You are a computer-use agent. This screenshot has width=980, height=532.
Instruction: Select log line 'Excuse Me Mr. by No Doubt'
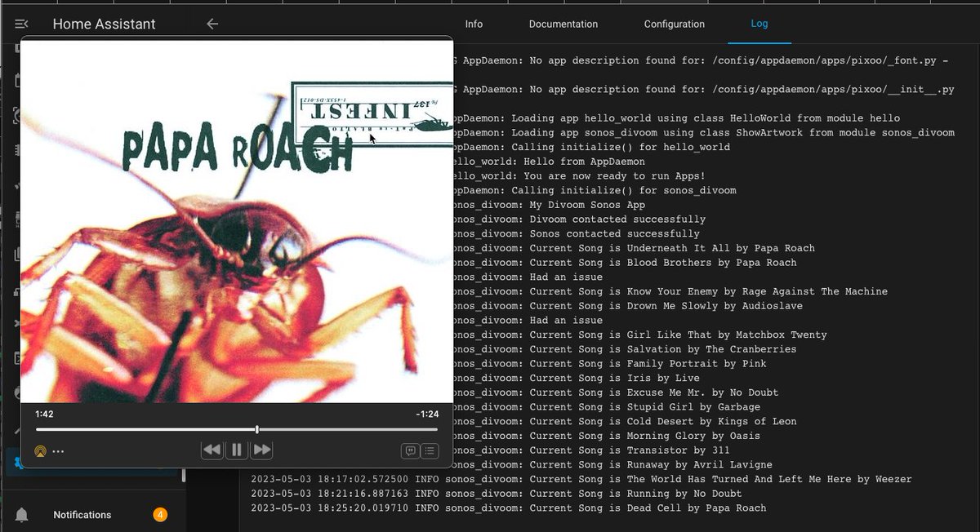(616, 392)
